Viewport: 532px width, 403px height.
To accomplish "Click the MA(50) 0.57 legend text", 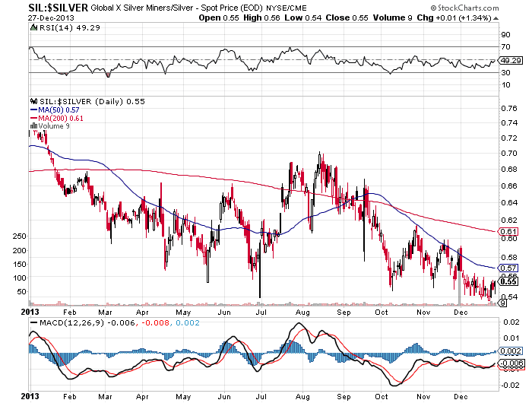I will pos(59,109).
